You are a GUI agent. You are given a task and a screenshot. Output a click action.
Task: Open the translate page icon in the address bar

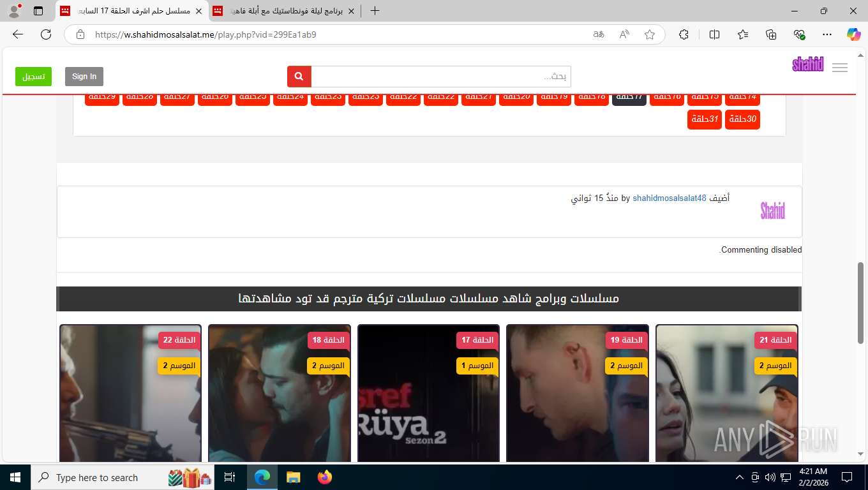[x=599, y=34]
